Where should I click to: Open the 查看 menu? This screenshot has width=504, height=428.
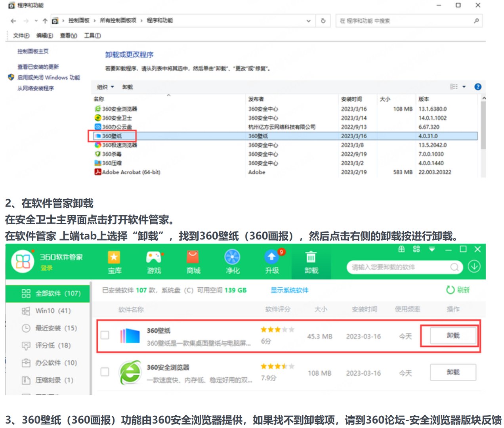67,35
